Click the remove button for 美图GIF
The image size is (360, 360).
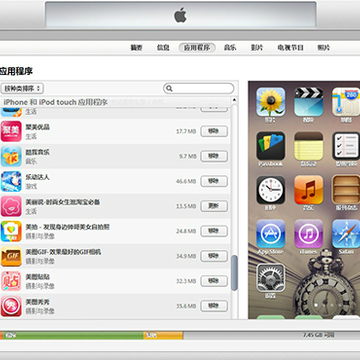tap(214, 256)
